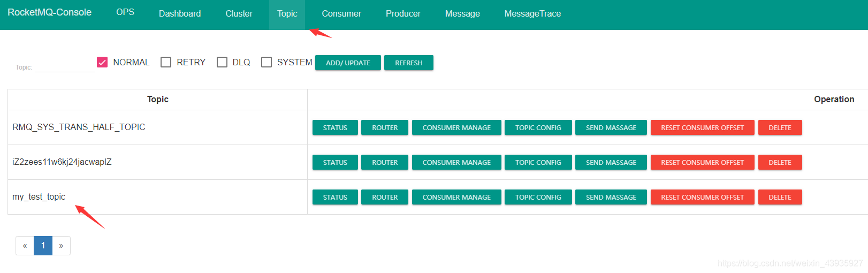Enable the RETRY checkbox
The image size is (868, 273).
tap(166, 62)
